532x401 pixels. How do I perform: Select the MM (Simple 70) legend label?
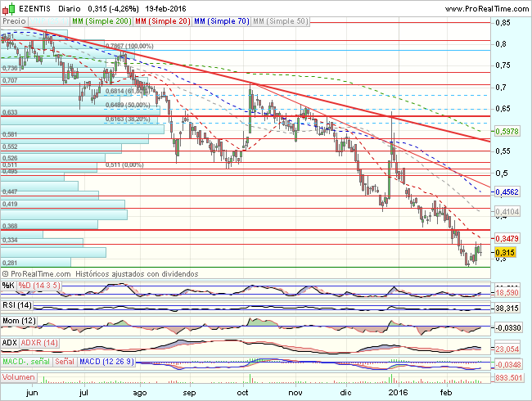coord(222,21)
